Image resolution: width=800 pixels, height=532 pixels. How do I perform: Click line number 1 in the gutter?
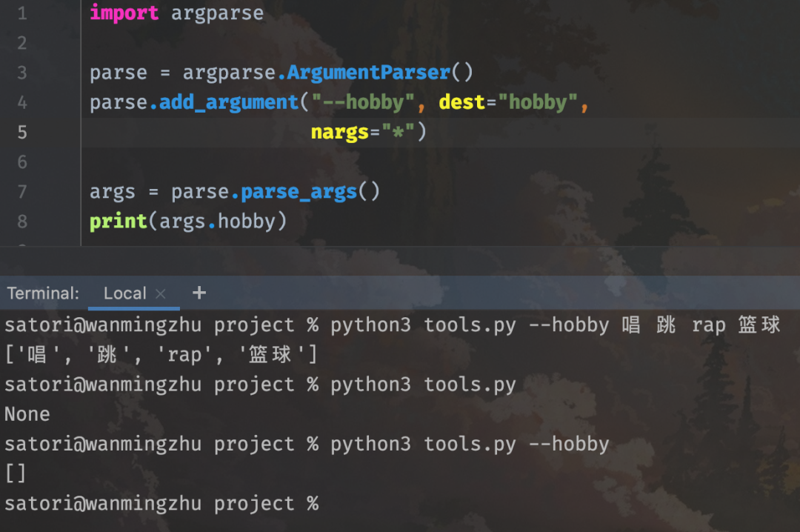[x=21, y=13]
